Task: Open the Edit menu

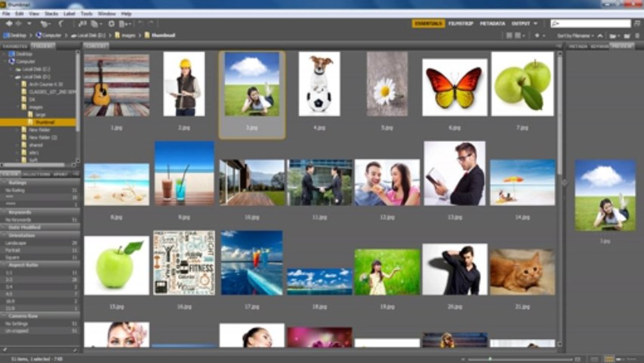Action: [19, 14]
